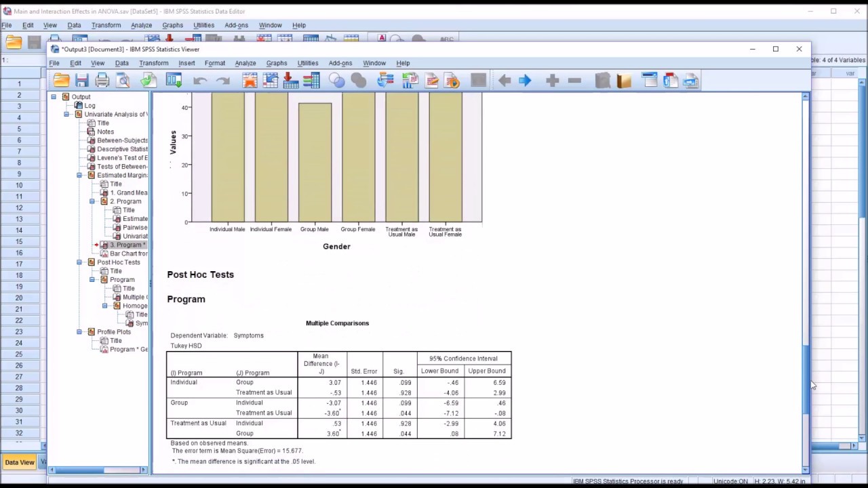Open the Variables icon in the toolbar

click(x=311, y=81)
